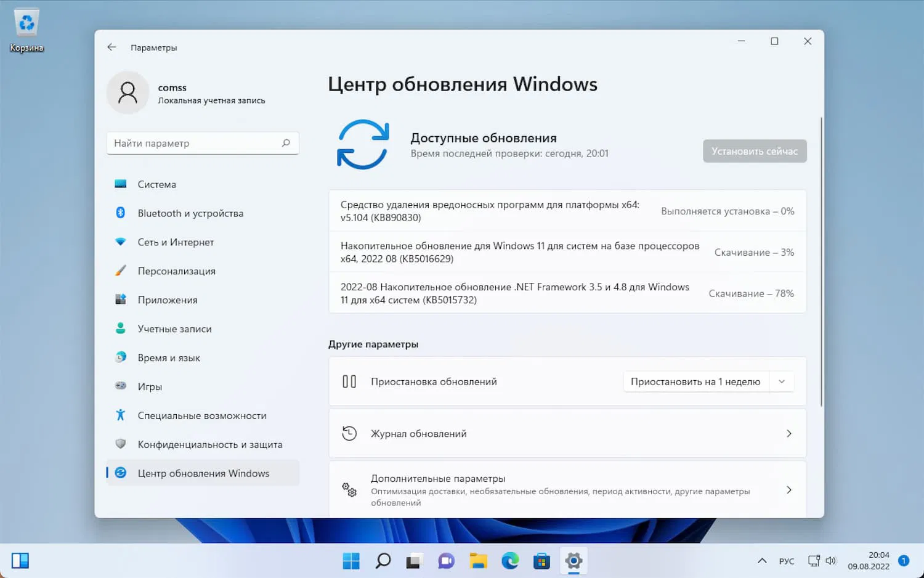
Task: Open Учетные записи settings
Action: (x=174, y=328)
